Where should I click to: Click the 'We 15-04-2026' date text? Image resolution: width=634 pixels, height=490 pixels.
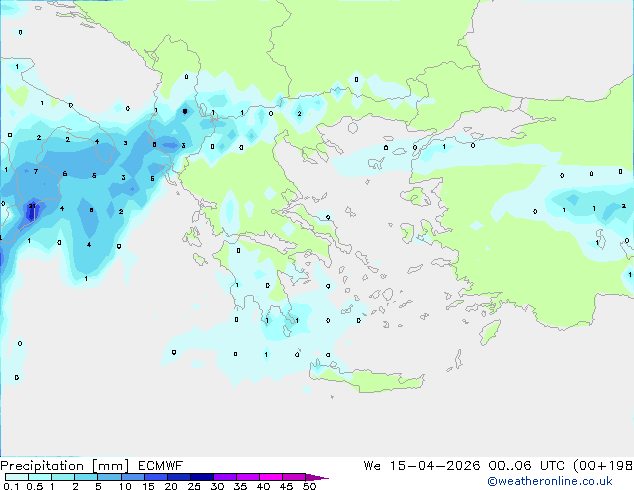tap(422, 466)
